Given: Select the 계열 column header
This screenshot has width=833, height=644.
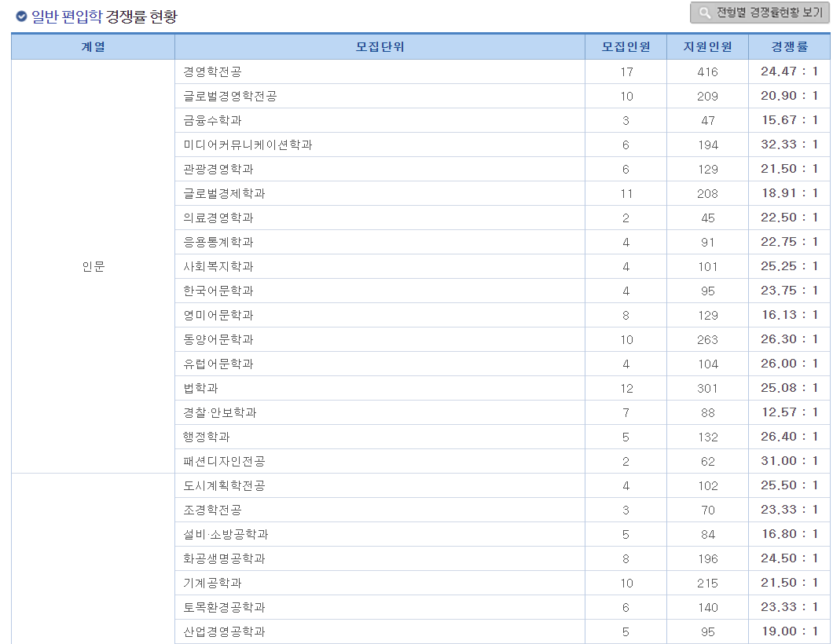Looking at the screenshot, I should tap(93, 46).
